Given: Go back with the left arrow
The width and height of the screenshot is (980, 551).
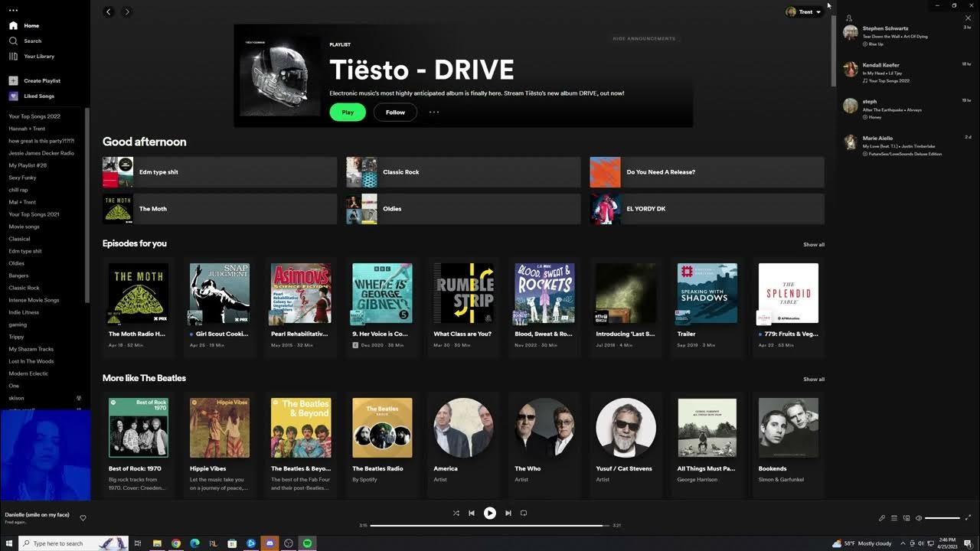Looking at the screenshot, I should [109, 11].
